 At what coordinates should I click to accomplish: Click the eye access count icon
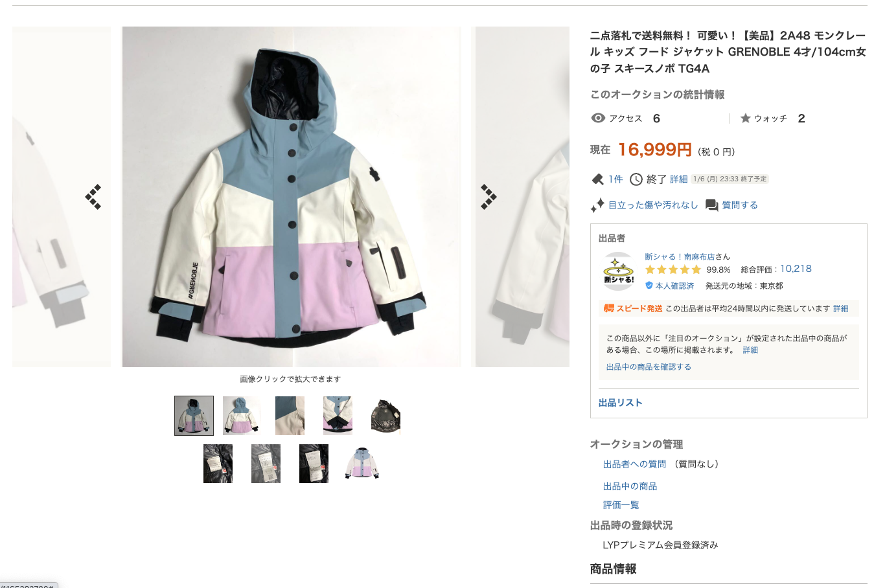598,118
